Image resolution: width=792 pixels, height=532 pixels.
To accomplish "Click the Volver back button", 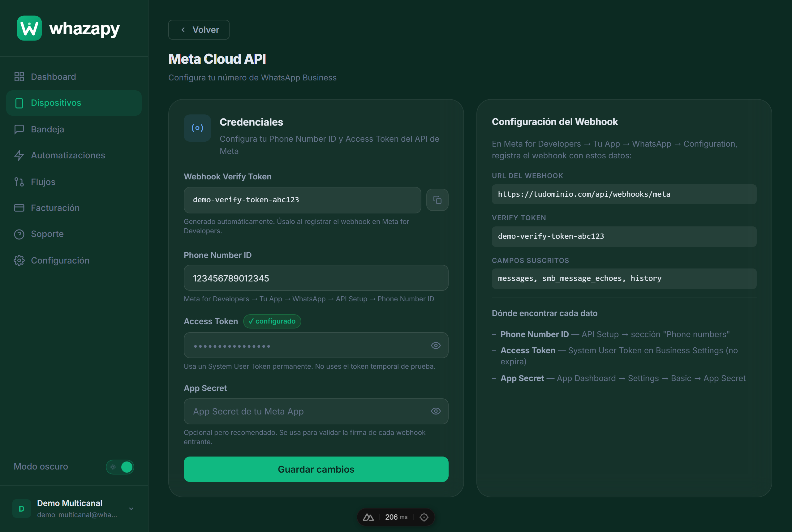I will pos(199,30).
